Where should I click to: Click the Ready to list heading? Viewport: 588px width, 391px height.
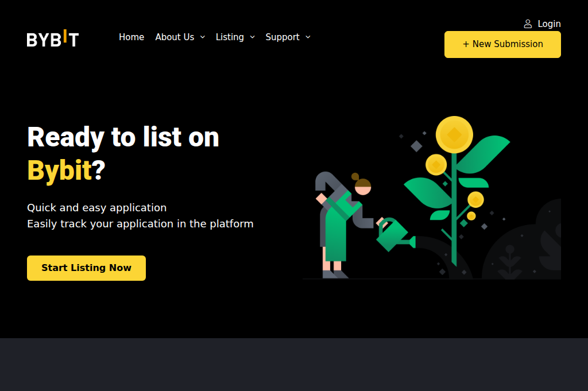pyautogui.click(x=122, y=137)
